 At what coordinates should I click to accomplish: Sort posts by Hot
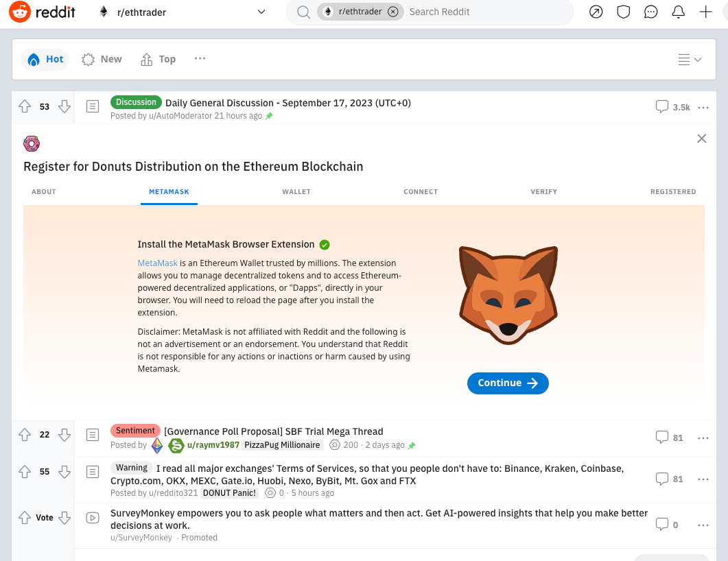click(45, 60)
